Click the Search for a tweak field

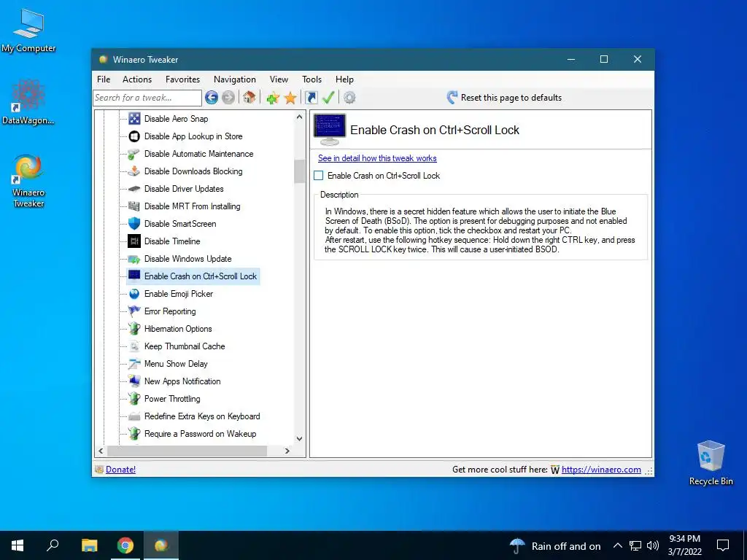147,98
